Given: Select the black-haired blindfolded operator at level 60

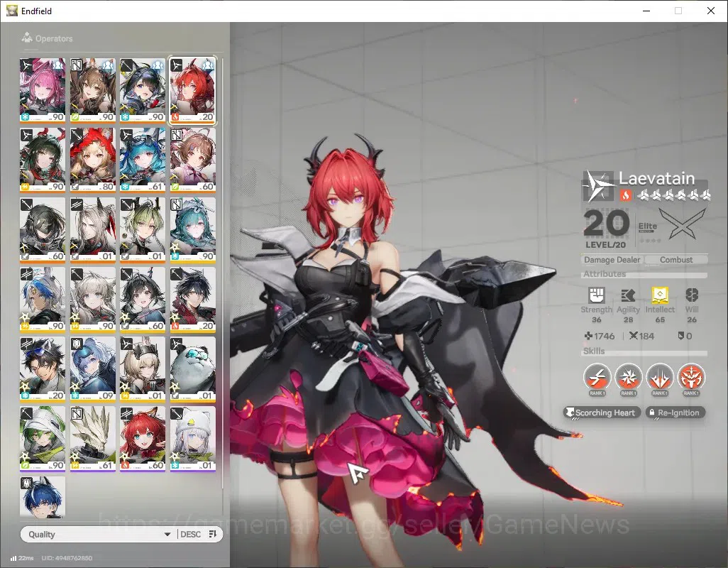Looking at the screenshot, I should (x=43, y=229).
